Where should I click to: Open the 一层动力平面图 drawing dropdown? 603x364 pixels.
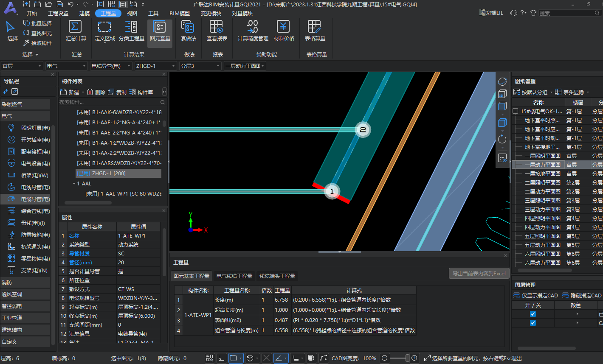click(x=245, y=66)
